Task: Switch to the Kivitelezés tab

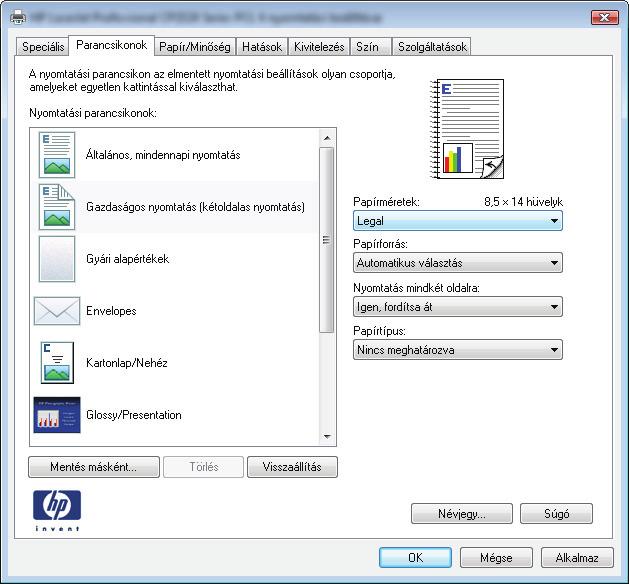Action: tap(319, 47)
